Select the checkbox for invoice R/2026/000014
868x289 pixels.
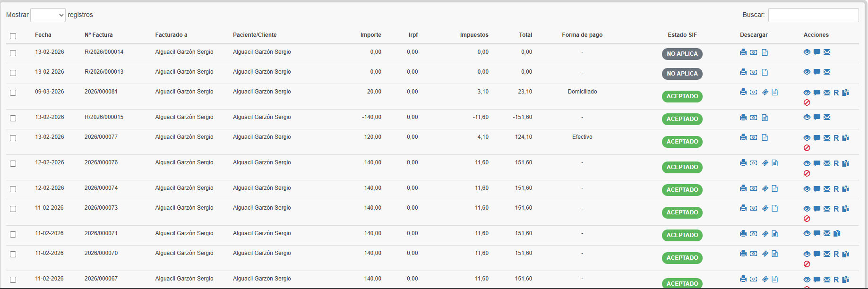13,53
